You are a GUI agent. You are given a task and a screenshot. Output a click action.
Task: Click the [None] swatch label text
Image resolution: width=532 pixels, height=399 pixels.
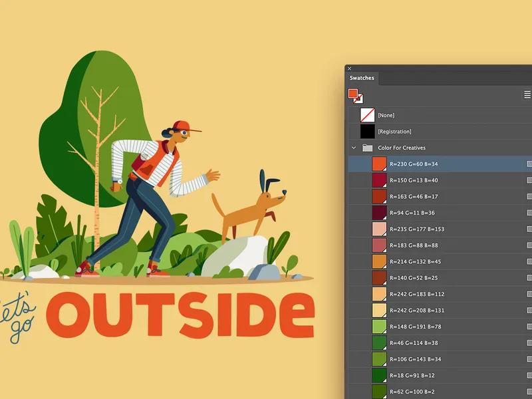(x=386, y=115)
